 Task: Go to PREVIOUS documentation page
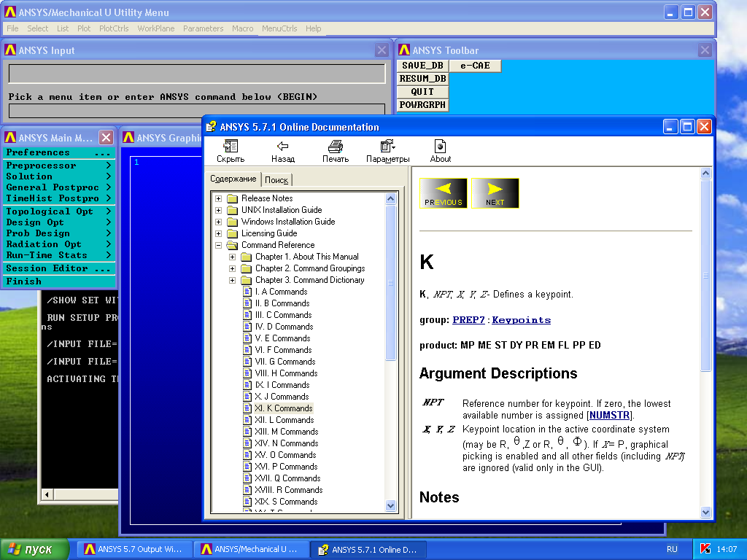[x=443, y=193]
